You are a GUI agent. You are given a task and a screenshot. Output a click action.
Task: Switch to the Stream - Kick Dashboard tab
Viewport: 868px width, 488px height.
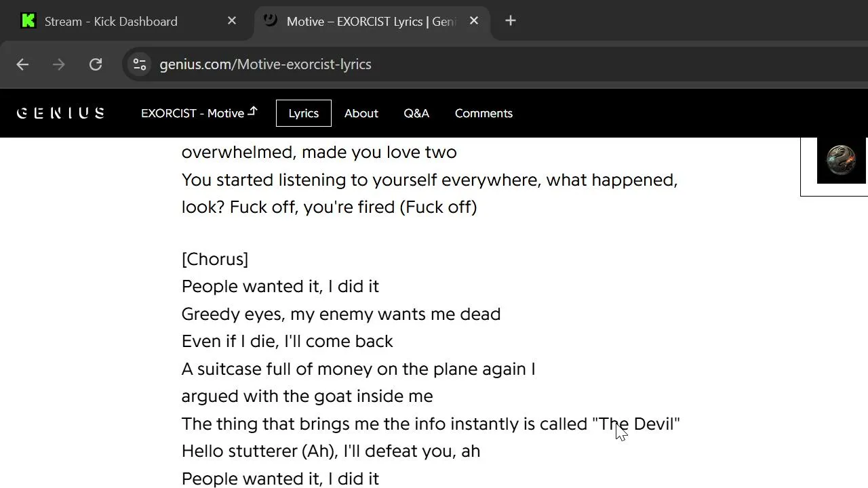pos(111,22)
